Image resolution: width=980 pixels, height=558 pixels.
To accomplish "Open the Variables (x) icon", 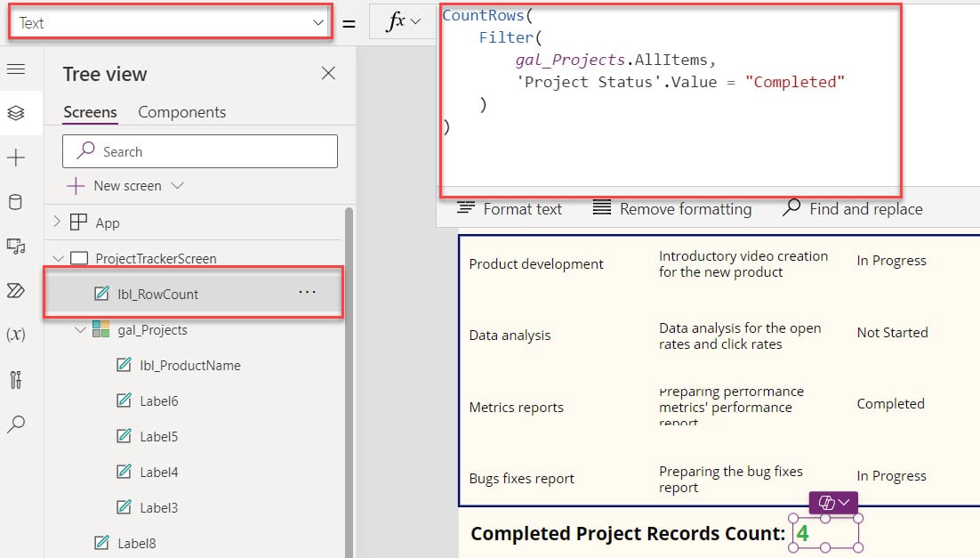I will tap(16, 334).
